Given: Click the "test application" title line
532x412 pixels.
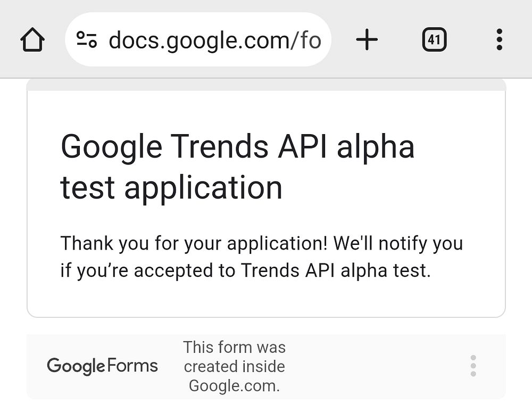Looking at the screenshot, I should tap(171, 187).
